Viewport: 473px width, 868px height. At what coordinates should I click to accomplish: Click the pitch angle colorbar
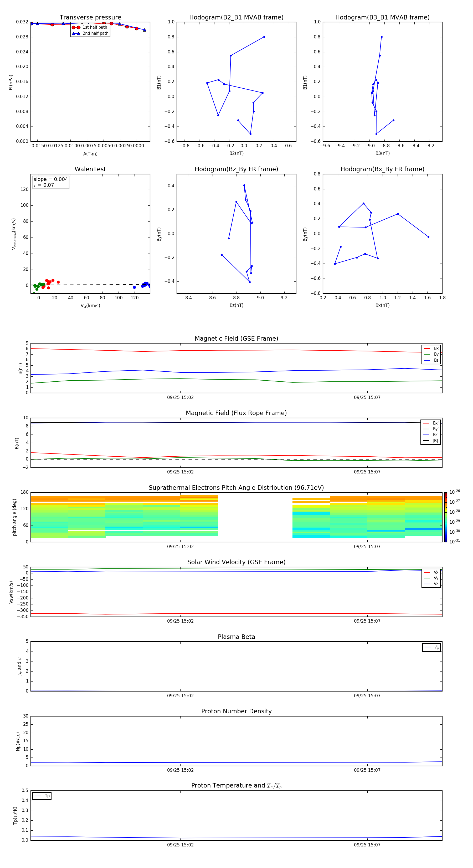click(446, 517)
